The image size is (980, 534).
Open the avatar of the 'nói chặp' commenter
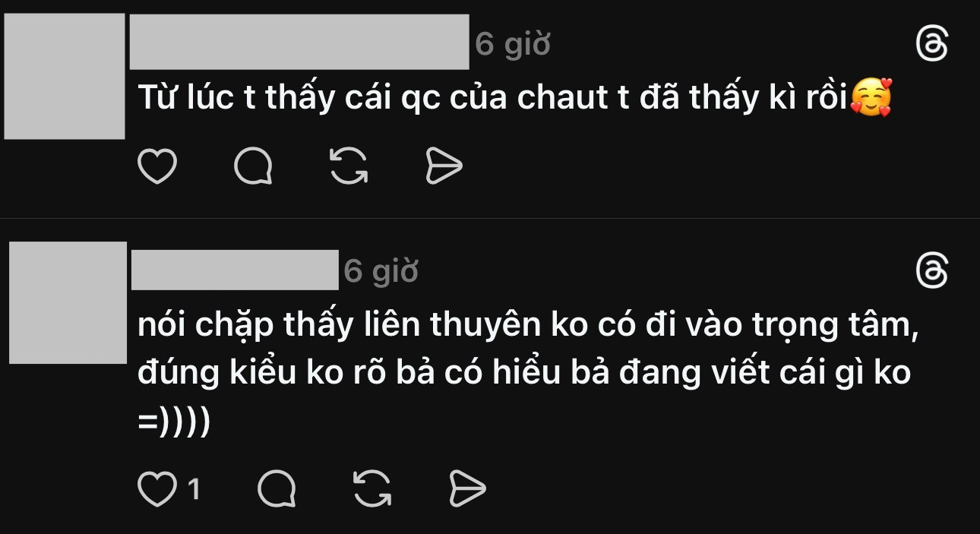(68, 302)
